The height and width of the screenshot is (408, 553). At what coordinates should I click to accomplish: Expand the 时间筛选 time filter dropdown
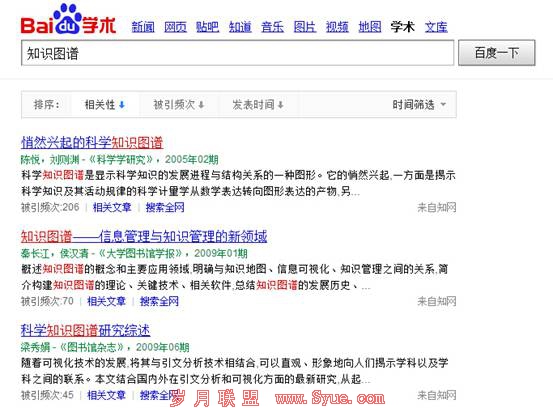point(419,105)
